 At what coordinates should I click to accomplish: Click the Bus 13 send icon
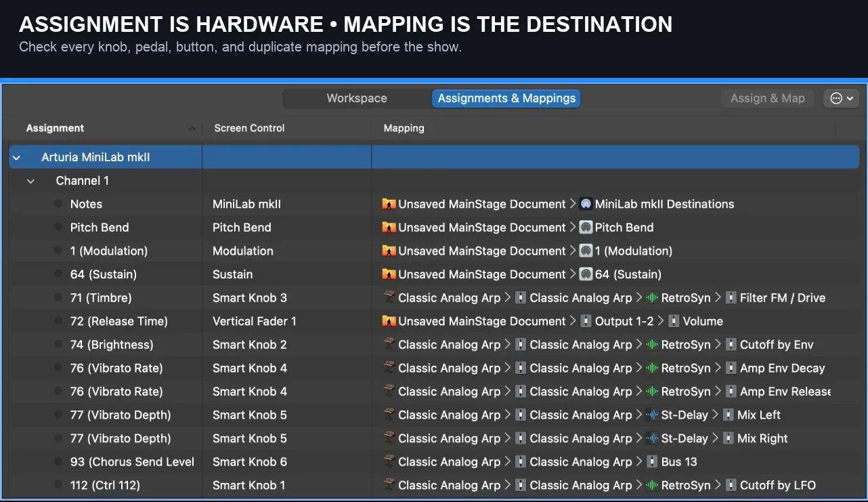coord(652,461)
